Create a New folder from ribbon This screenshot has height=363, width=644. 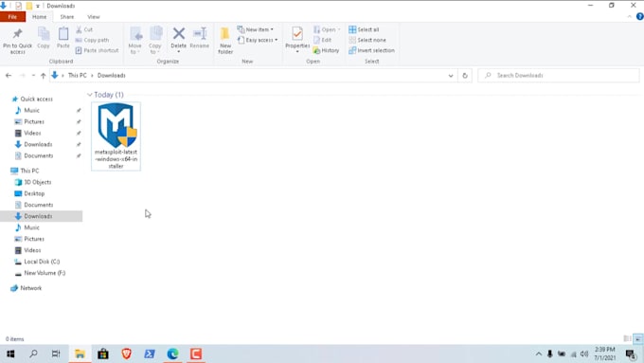pos(225,41)
